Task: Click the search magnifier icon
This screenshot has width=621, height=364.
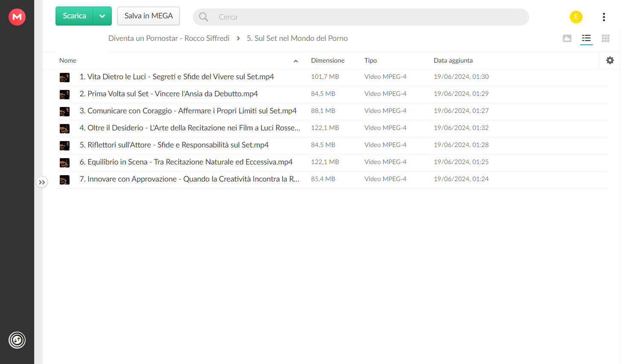Action: click(204, 17)
